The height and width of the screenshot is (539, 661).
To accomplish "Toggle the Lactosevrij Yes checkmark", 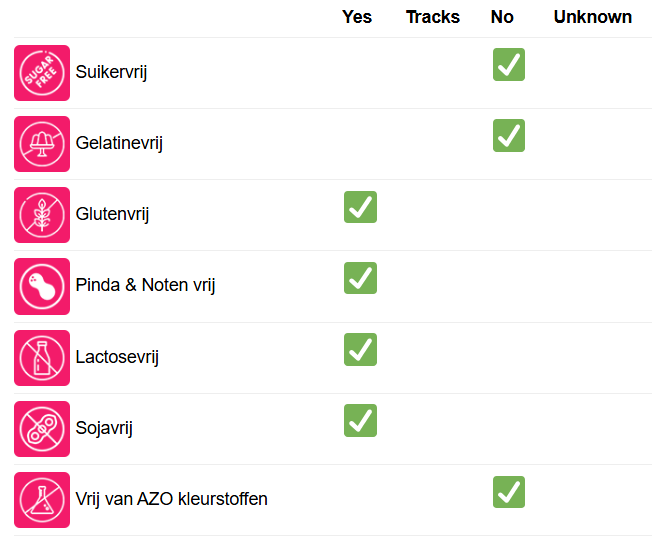I will pyautogui.click(x=360, y=350).
